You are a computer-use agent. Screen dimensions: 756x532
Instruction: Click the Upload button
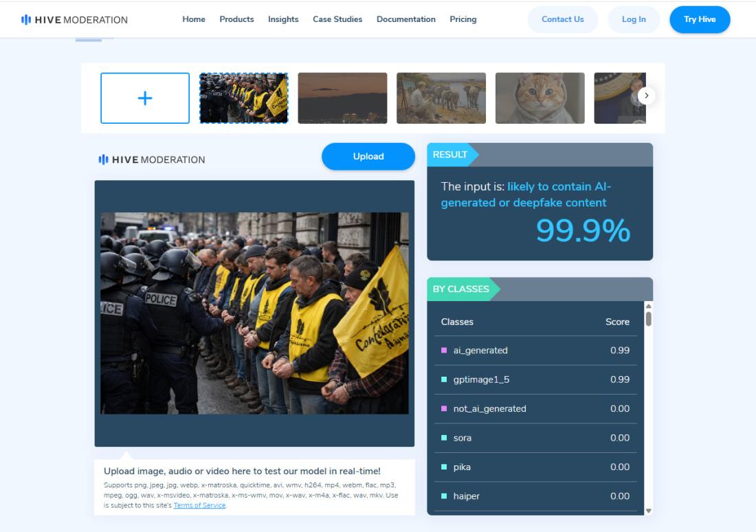[368, 156]
